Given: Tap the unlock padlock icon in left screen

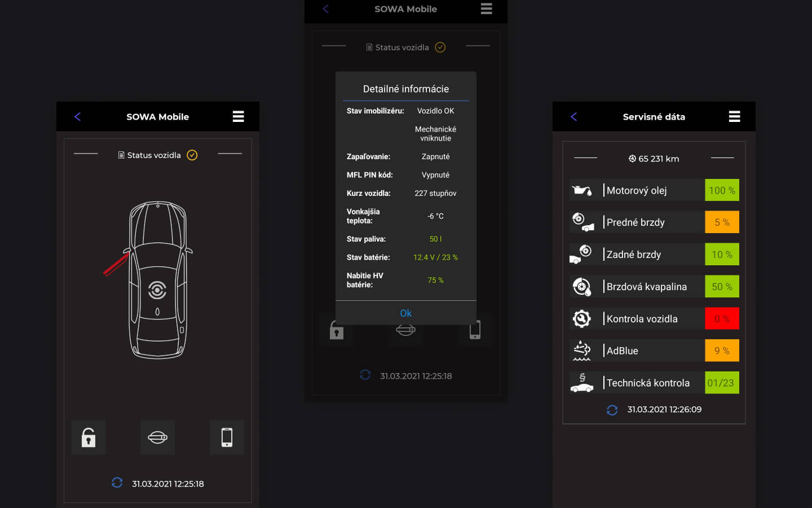Looking at the screenshot, I should tap(89, 437).
